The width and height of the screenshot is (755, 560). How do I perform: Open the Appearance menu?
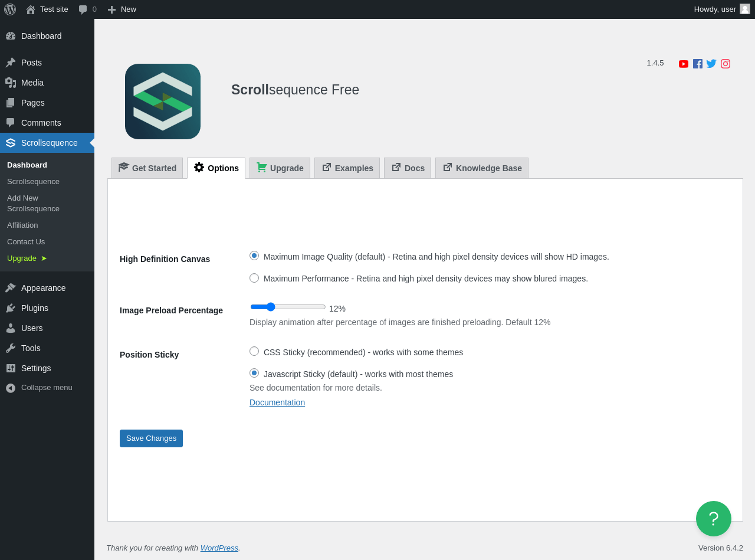pyautogui.click(x=47, y=288)
